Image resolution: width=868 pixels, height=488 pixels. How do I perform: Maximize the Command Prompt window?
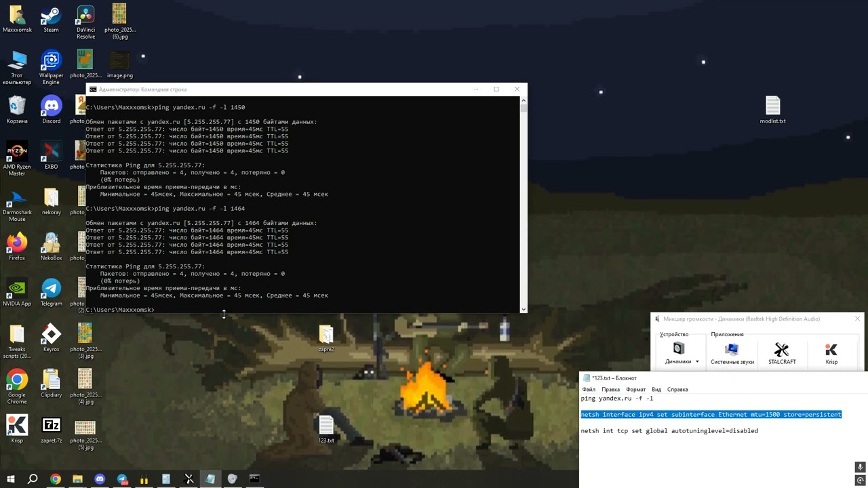point(496,89)
